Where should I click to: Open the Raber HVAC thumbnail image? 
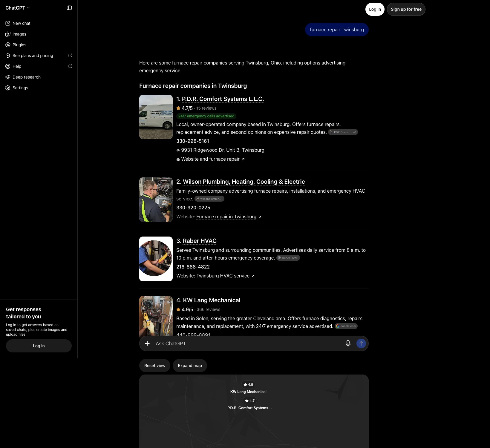[156, 259]
